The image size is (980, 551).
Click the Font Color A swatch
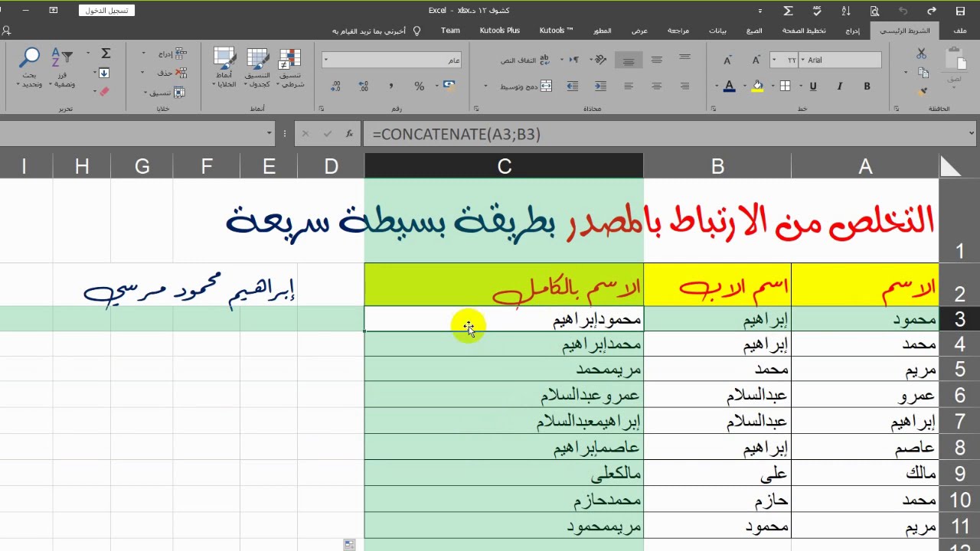[729, 86]
